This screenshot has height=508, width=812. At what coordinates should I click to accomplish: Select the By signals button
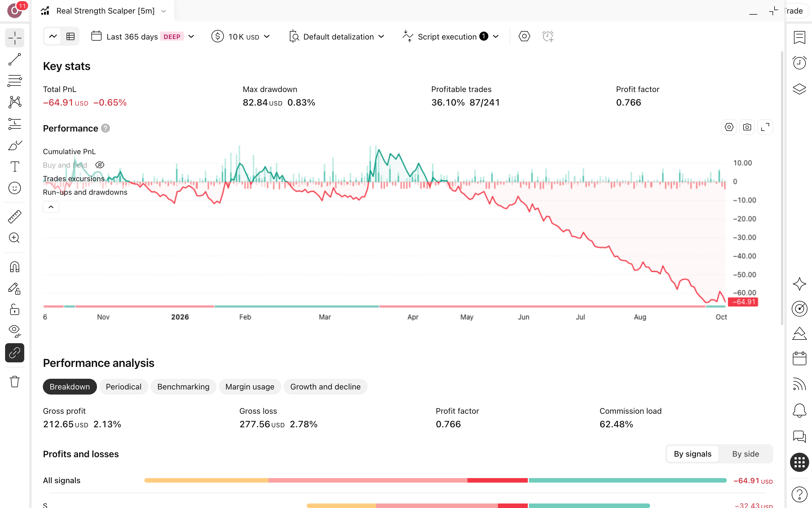coord(692,454)
